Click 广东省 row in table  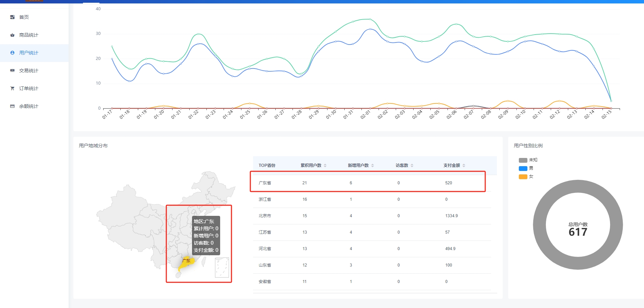click(x=372, y=183)
